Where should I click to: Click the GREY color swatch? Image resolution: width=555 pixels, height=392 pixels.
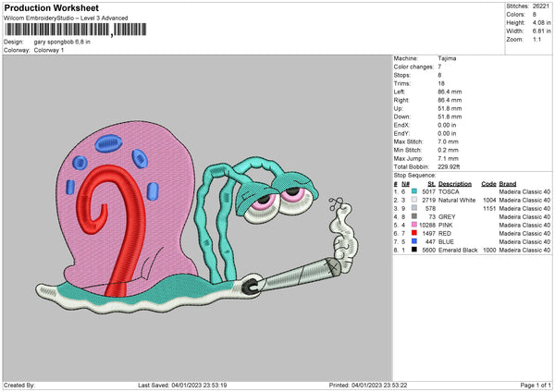(414, 216)
